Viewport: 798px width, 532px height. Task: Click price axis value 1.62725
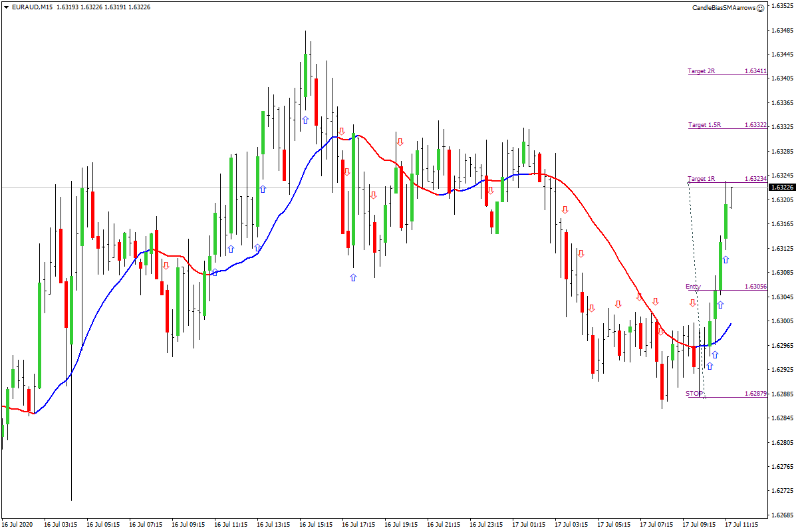pos(782,491)
